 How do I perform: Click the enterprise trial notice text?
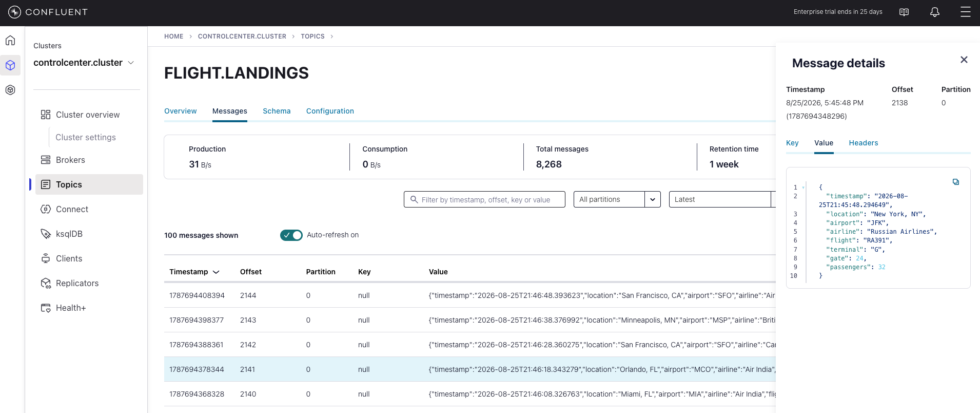838,12
